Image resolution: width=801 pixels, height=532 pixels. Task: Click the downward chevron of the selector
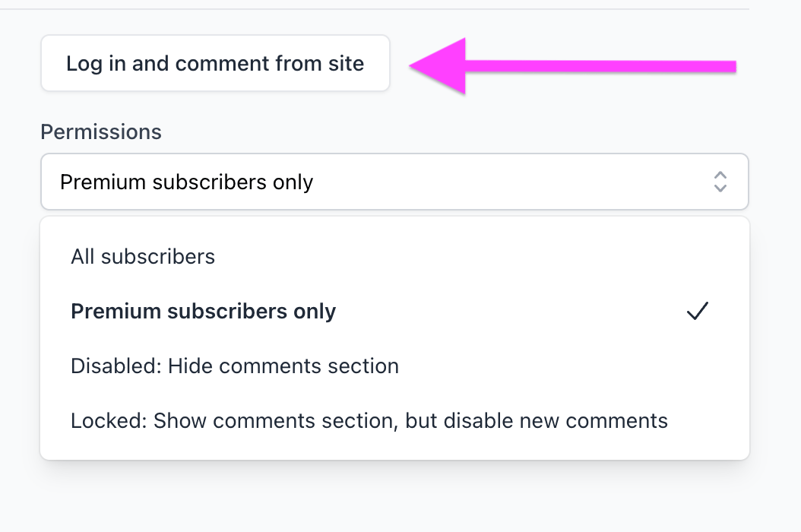[720, 188]
